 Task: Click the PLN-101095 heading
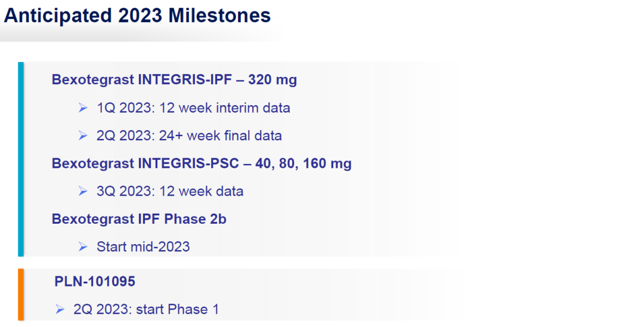pos(95,282)
